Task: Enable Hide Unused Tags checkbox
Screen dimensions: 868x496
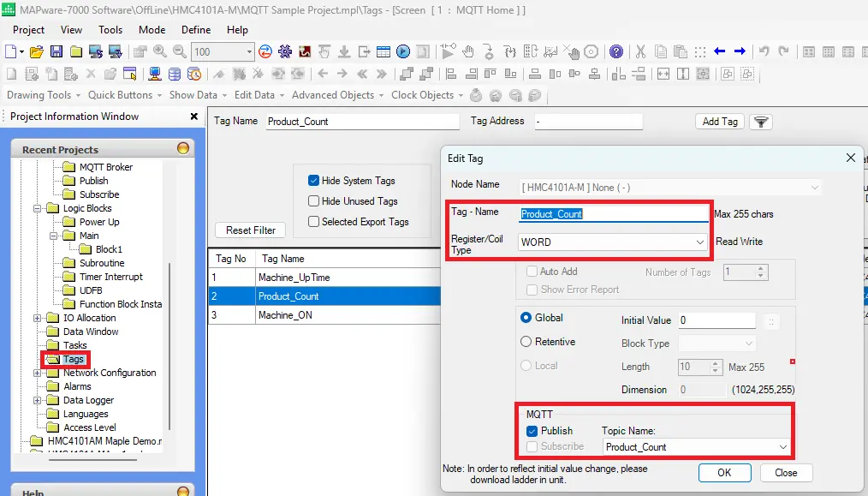Action: [x=313, y=201]
